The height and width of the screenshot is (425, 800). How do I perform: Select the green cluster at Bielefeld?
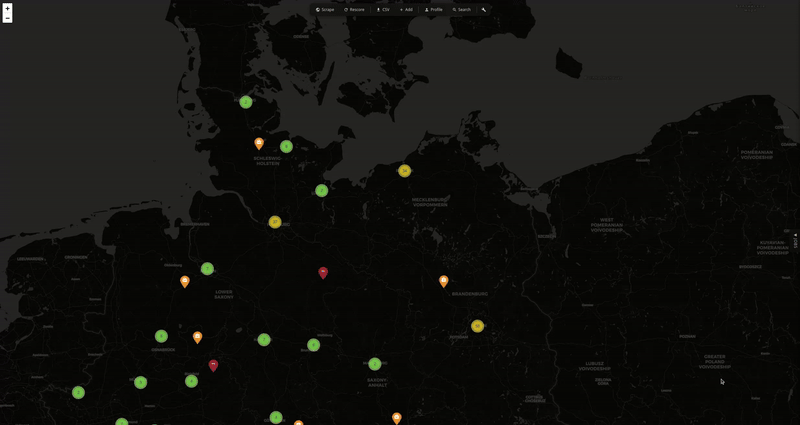(x=191, y=381)
